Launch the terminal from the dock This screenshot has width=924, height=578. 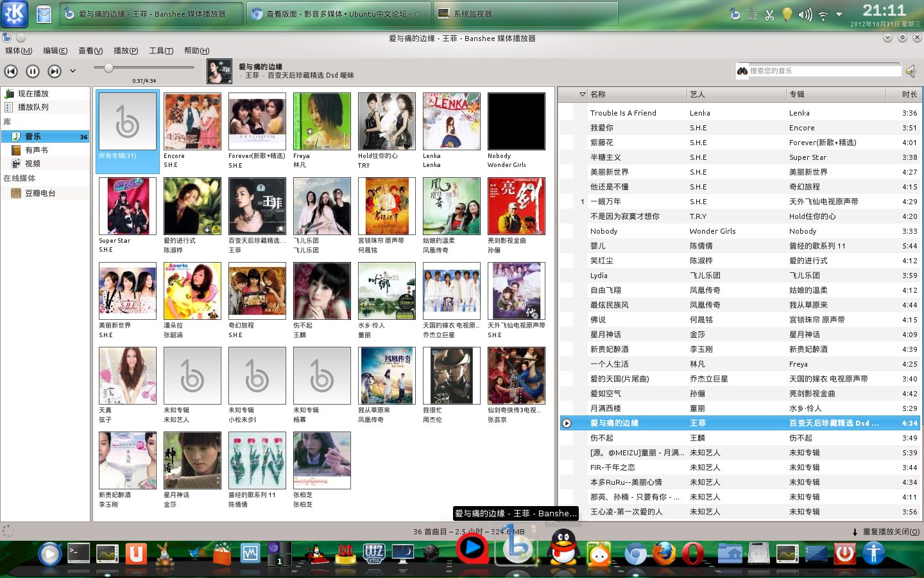(x=79, y=553)
